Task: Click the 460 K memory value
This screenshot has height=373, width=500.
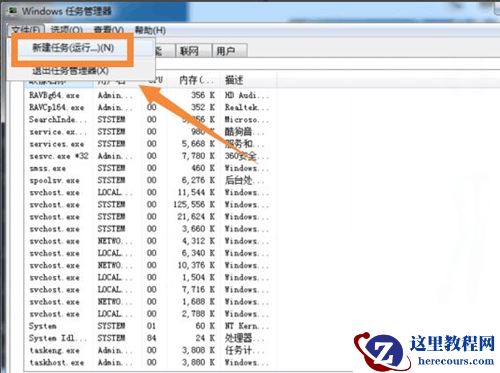Action: click(203, 168)
